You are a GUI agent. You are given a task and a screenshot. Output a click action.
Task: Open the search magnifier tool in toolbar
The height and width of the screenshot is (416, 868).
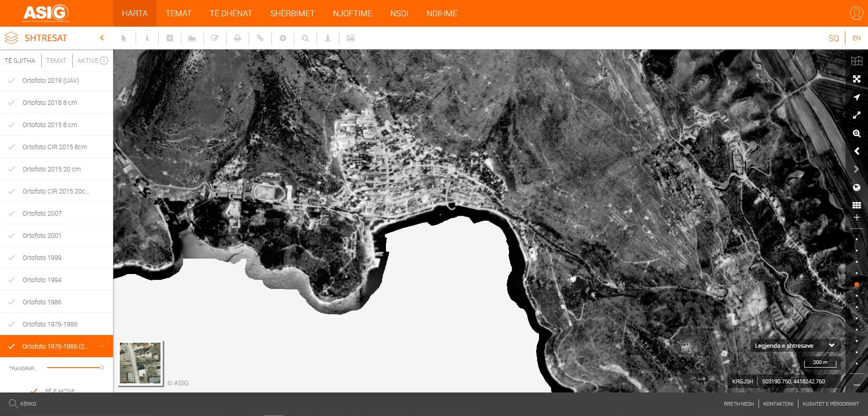point(305,38)
